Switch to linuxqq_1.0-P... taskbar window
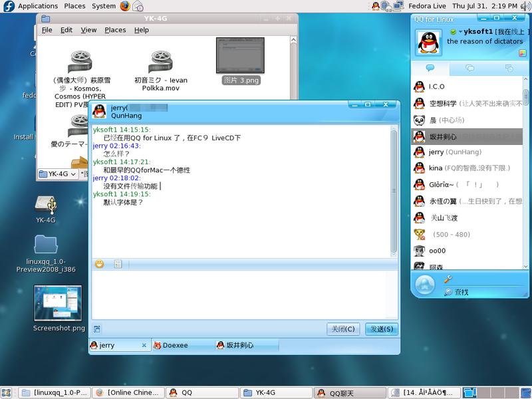The width and height of the screenshot is (532, 399). [x=55, y=392]
